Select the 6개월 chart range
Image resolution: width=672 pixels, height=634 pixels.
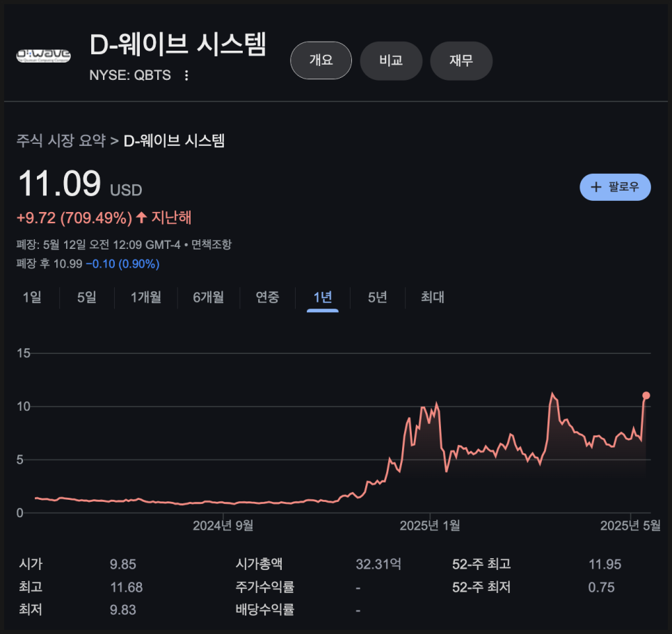point(208,297)
